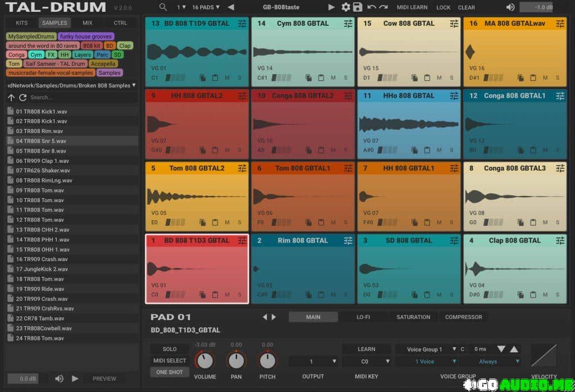Enable ONE SHOT mode for Pad 01
This screenshot has width=575, height=392.
tap(170, 372)
